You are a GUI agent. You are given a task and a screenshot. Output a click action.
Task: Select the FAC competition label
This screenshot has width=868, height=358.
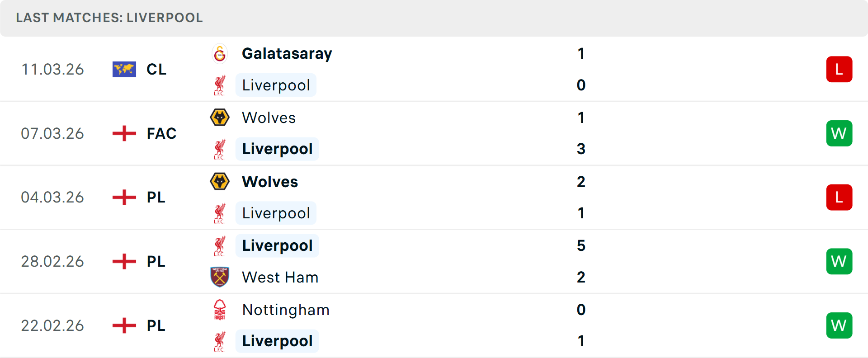(x=161, y=133)
